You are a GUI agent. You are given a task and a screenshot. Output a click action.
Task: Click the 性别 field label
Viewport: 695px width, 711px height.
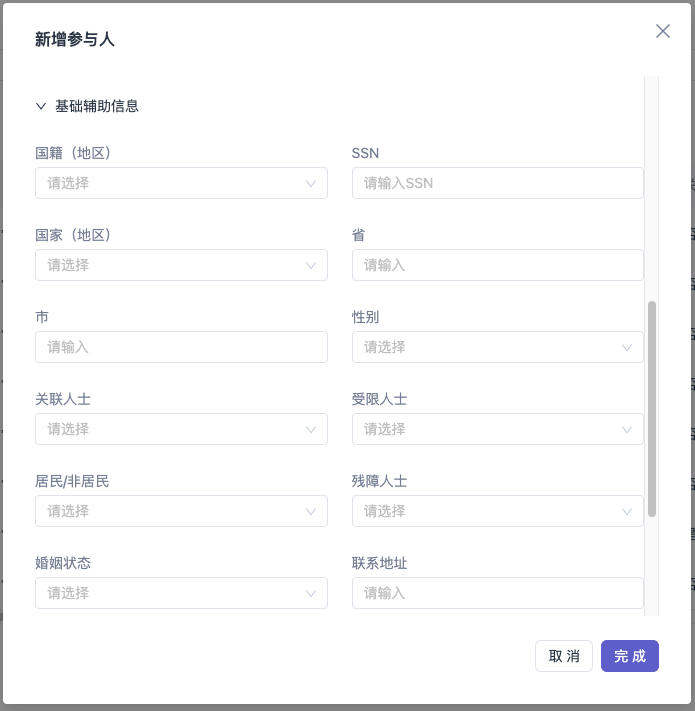tap(365, 317)
